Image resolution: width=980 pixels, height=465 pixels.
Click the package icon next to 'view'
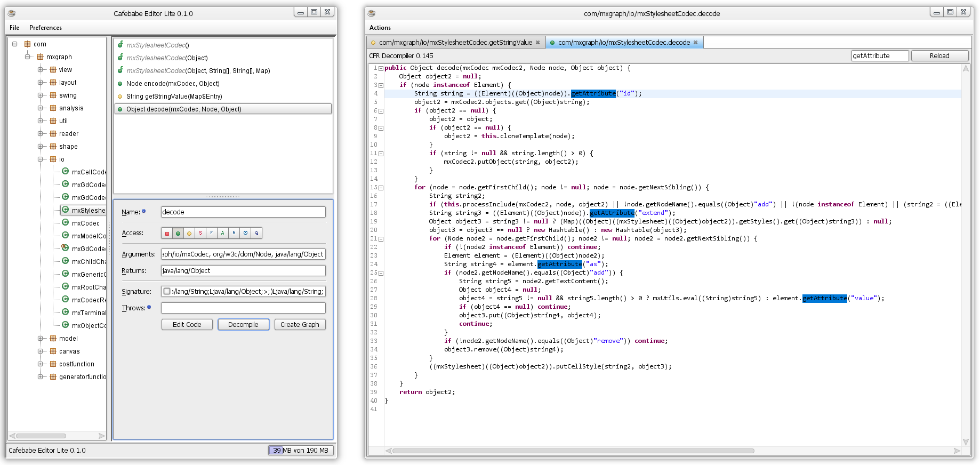pyautogui.click(x=53, y=70)
